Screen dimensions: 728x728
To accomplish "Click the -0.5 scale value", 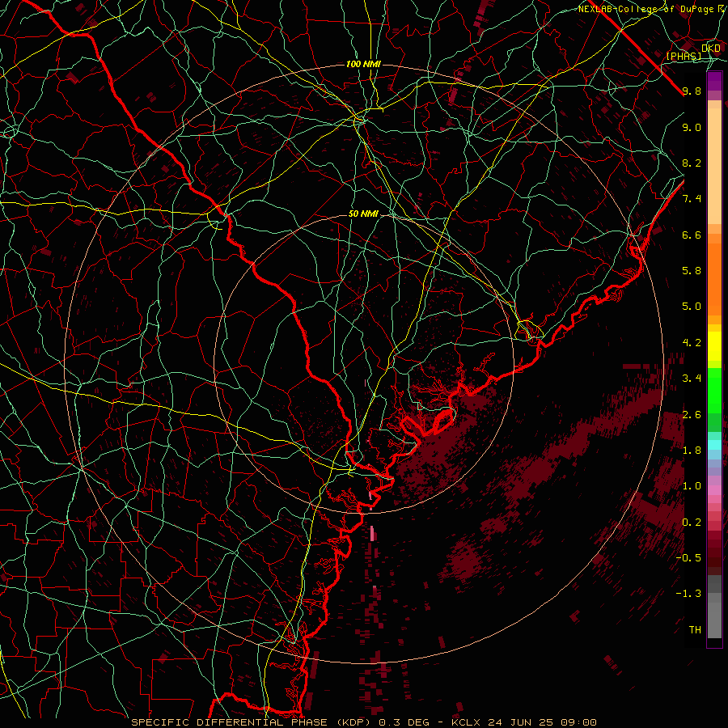I will click(688, 558).
